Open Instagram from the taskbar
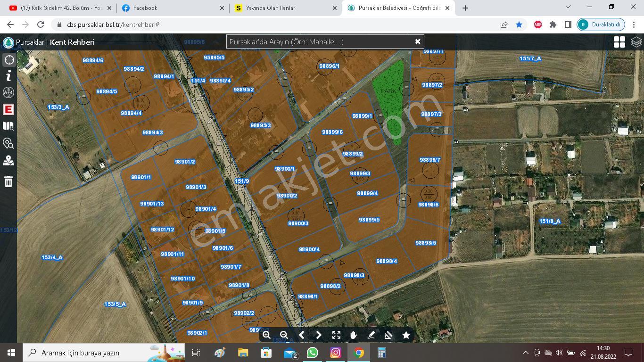Screen dimensions: 644x362 point(335,353)
